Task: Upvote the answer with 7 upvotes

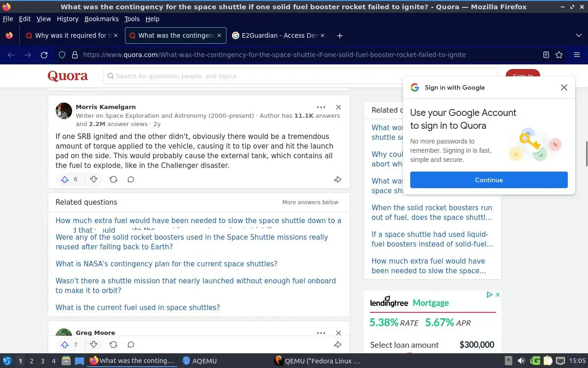Action: pos(65,345)
